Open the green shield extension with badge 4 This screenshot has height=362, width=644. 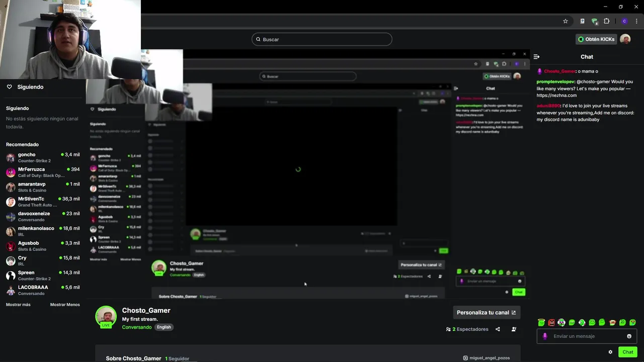[595, 21]
